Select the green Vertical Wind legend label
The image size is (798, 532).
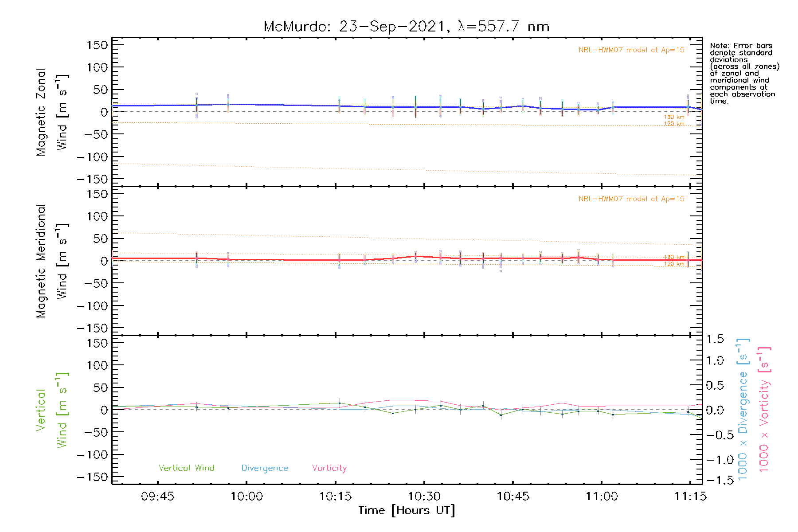click(x=186, y=468)
